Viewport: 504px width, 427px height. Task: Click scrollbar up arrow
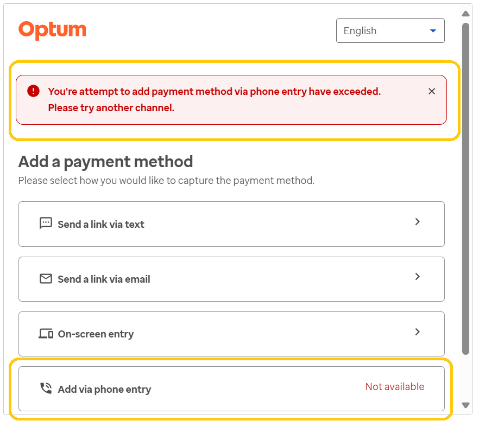(x=465, y=14)
